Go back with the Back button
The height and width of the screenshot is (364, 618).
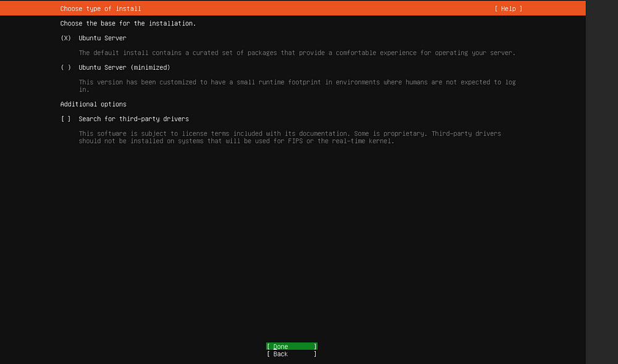click(292, 353)
